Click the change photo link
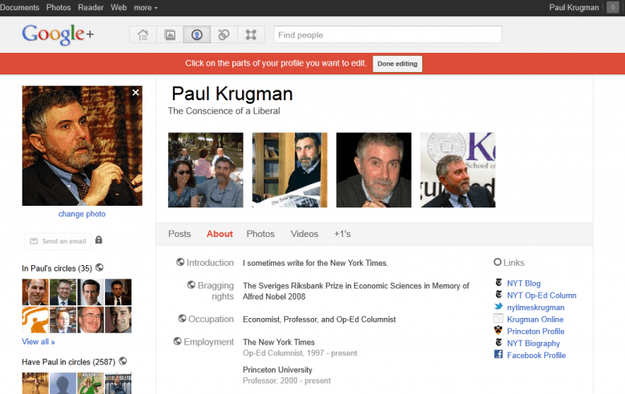 pyautogui.click(x=82, y=214)
